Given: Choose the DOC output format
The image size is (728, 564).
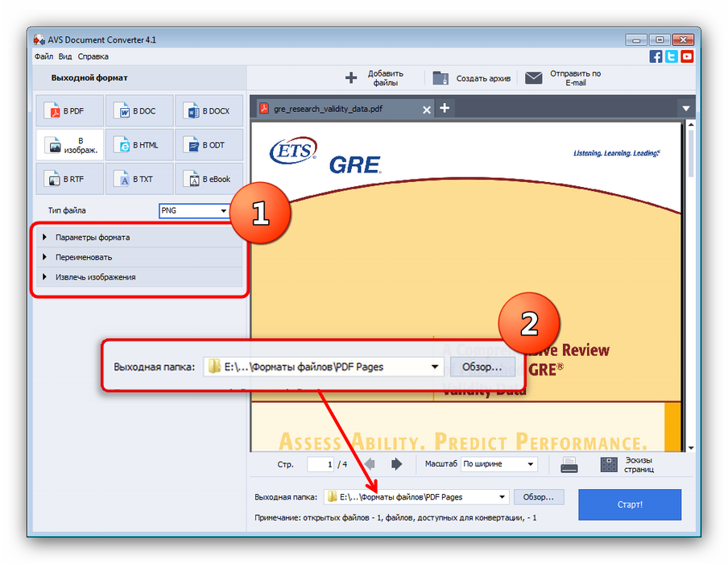Looking at the screenshot, I should 139,111.
